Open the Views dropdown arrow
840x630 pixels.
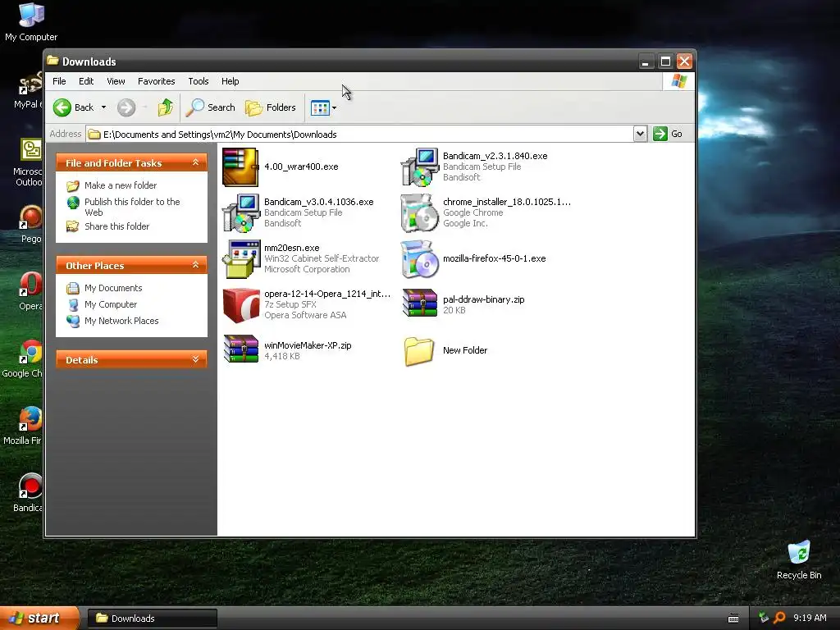tap(335, 107)
